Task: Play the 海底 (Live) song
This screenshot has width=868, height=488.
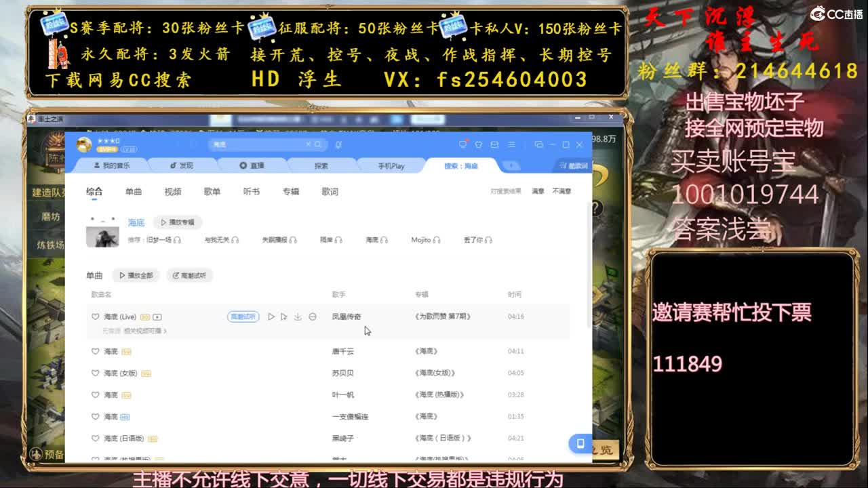Action: [271, 317]
